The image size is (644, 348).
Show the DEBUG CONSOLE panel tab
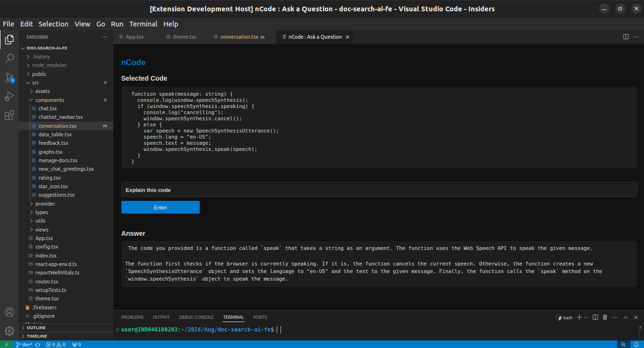[196, 317]
